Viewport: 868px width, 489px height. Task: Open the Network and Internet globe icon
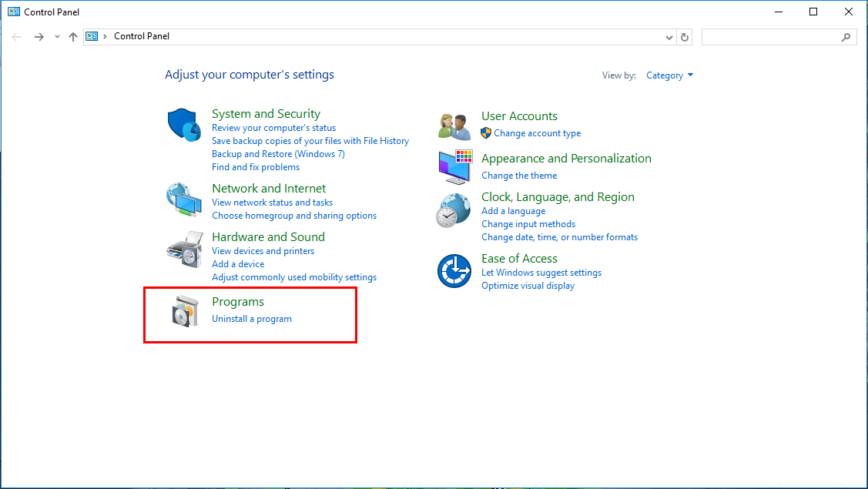(184, 199)
